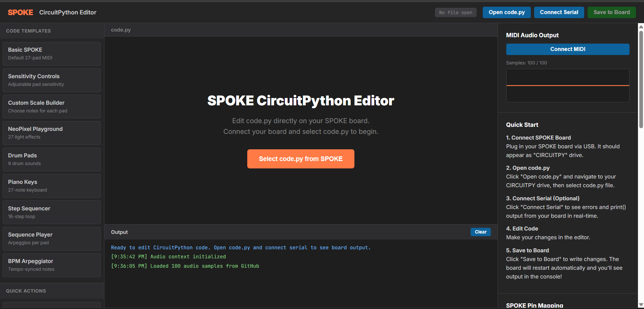
Task: Click scrollbar down arrow in right panel
Action: (641, 305)
